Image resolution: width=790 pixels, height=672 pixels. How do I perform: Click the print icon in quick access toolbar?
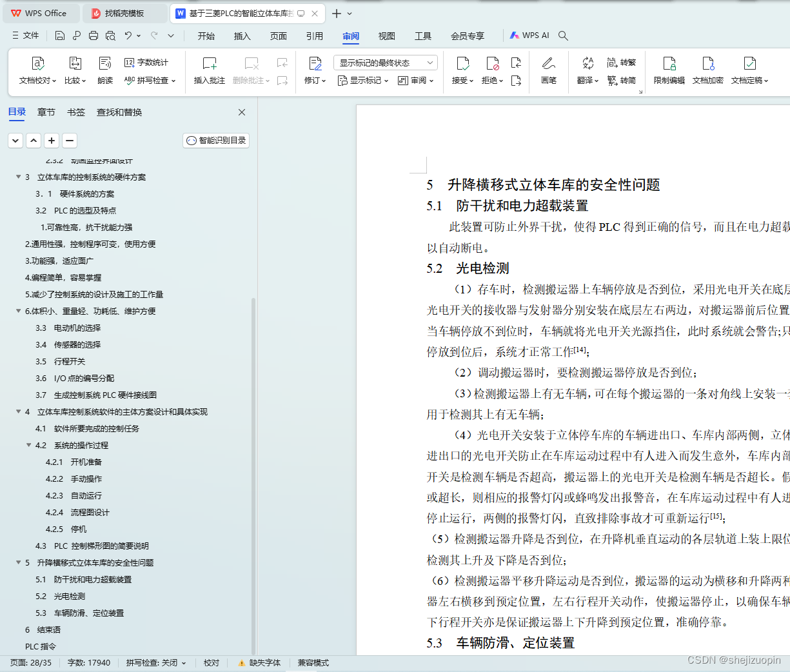click(94, 35)
